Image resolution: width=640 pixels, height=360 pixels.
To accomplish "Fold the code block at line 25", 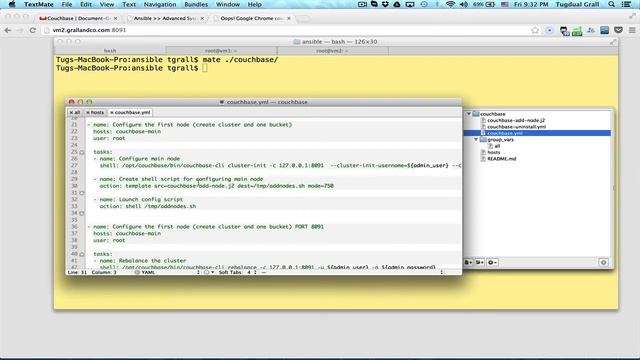I will (x=82, y=152).
